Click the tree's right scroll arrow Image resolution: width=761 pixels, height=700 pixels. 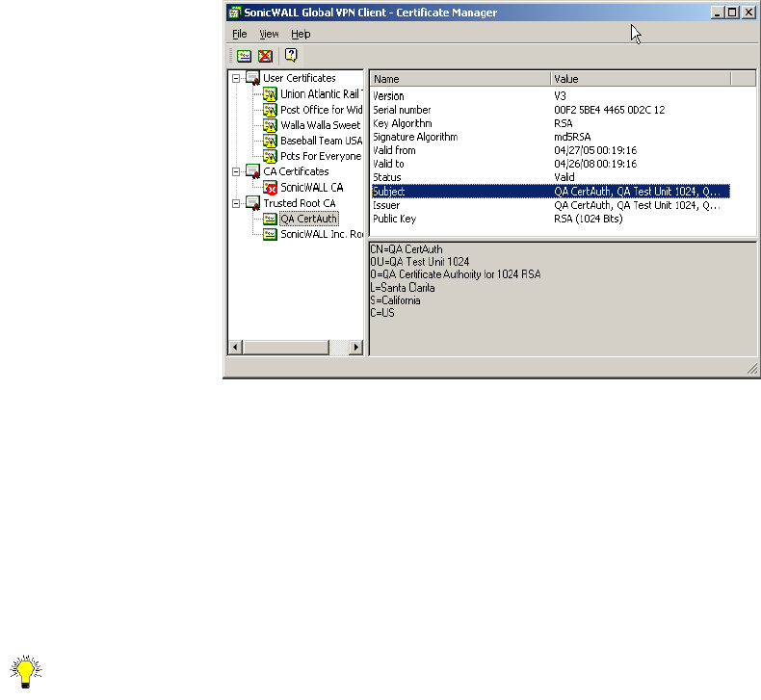[x=356, y=348]
